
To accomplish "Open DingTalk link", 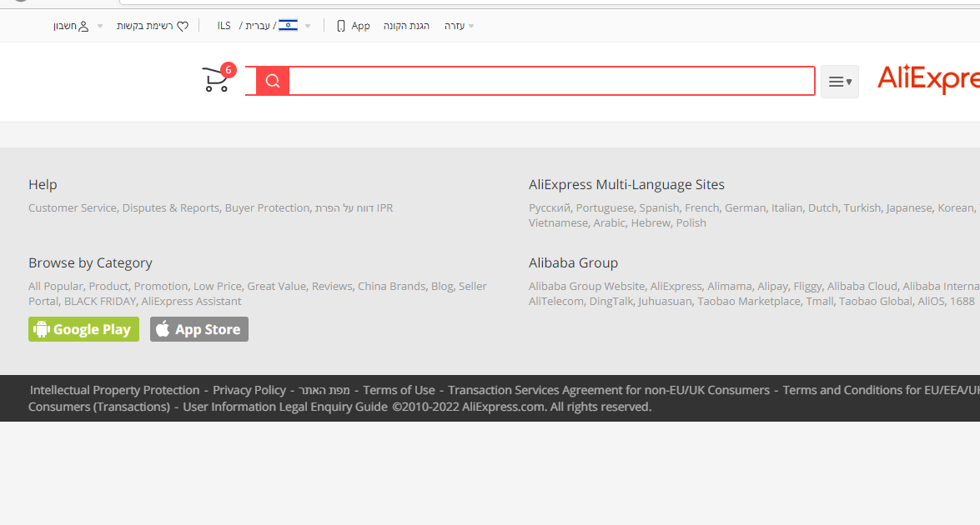I will click(x=611, y=301).
